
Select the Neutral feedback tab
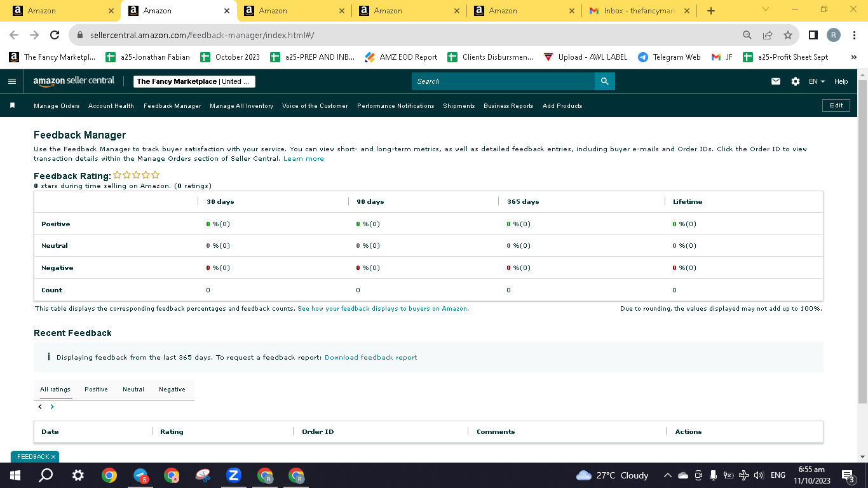click(x=133, y=390)
